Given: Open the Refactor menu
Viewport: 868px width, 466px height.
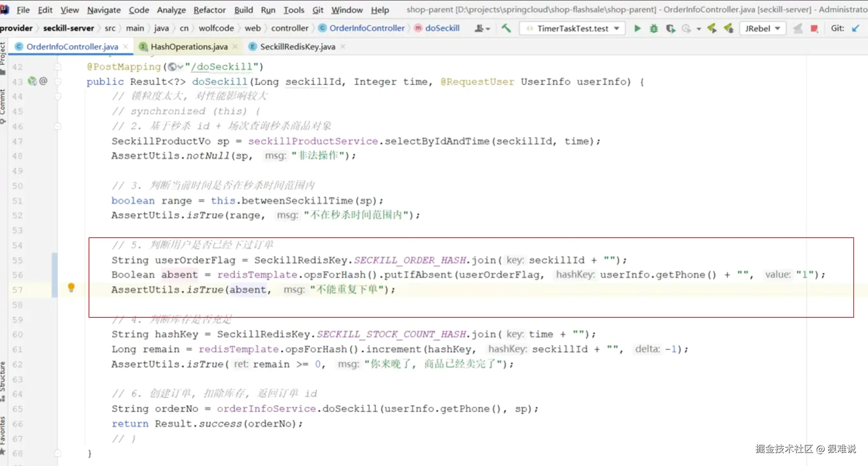Looking at the screenshot, I should click(209, 10).
